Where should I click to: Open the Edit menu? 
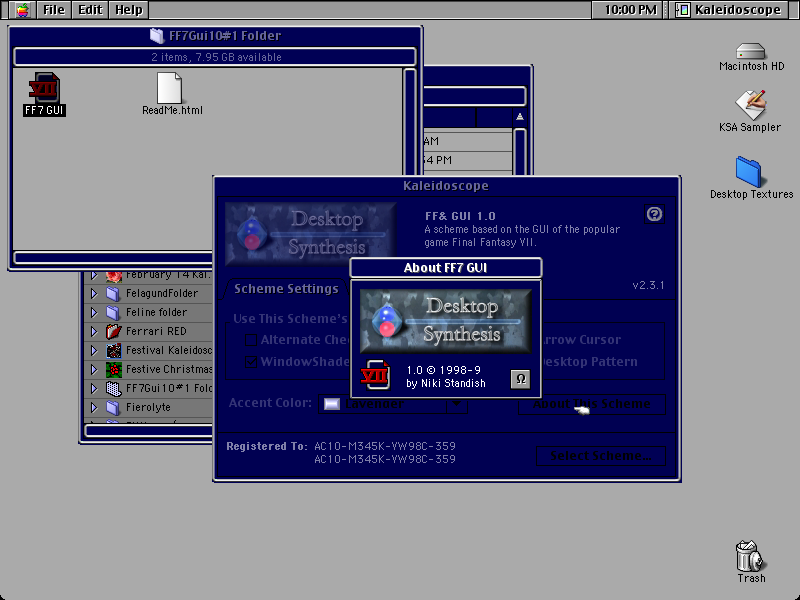[x=90, y=10]
